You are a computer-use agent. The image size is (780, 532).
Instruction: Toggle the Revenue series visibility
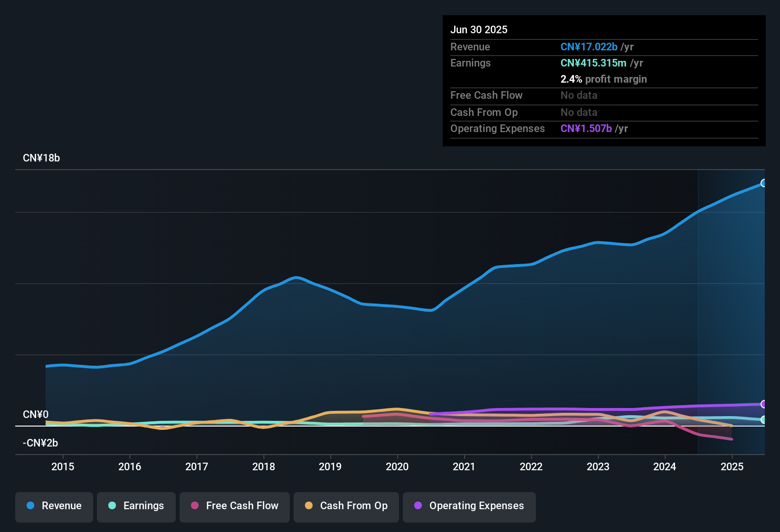54,506
